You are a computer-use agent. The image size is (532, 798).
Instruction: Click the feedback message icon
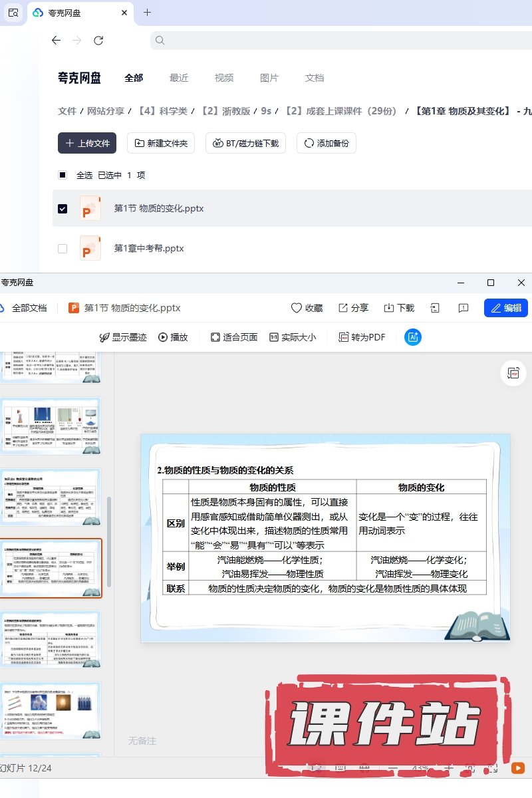click(464, 308)
